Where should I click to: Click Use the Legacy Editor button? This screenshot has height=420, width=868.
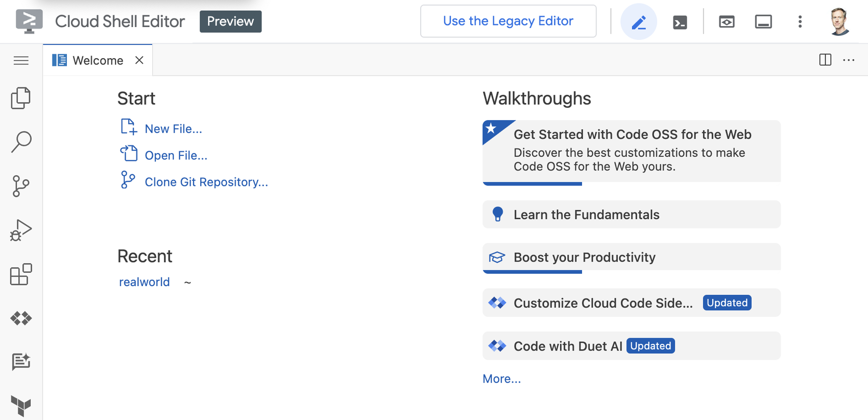point(508,21)
